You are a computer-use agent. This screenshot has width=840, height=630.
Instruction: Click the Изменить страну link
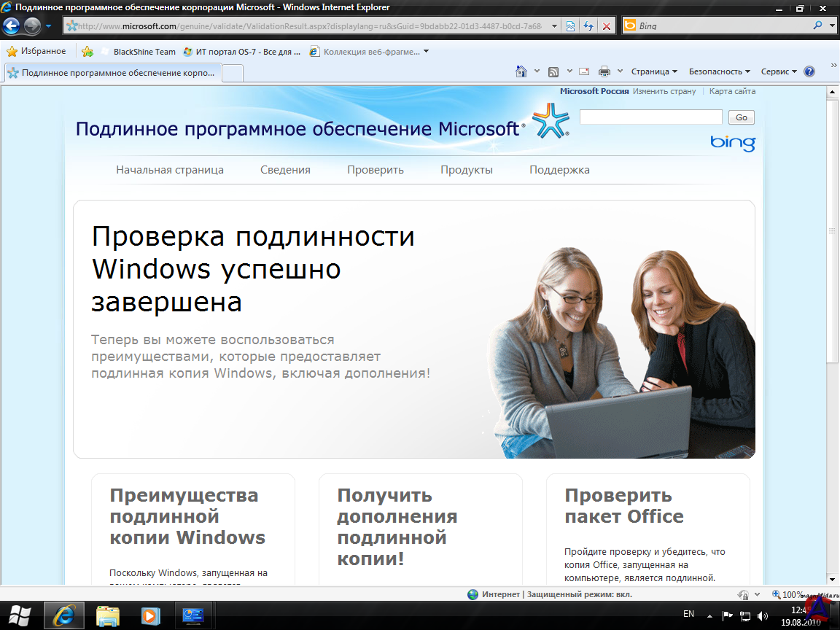664,92
